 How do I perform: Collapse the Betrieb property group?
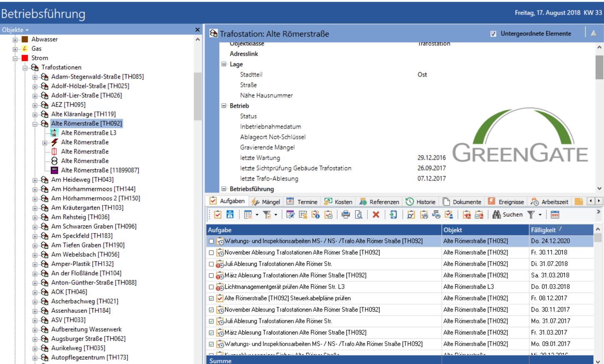tap(224, 106)
